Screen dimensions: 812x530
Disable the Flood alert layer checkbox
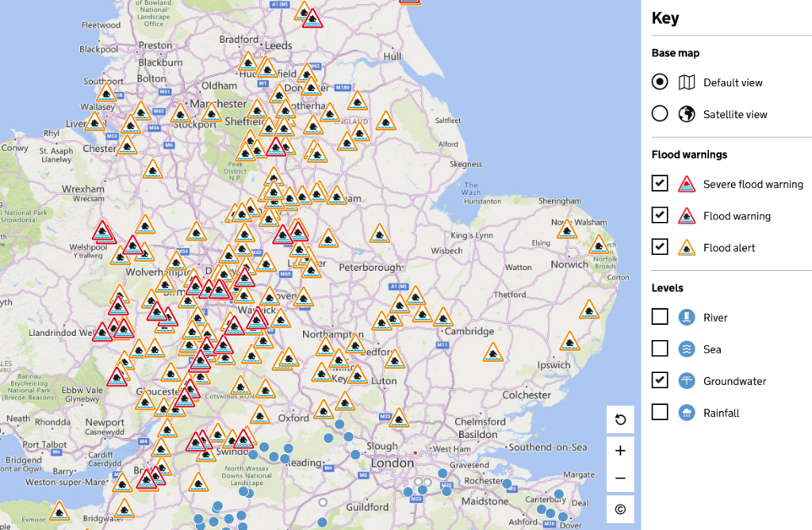pos(660,247)
